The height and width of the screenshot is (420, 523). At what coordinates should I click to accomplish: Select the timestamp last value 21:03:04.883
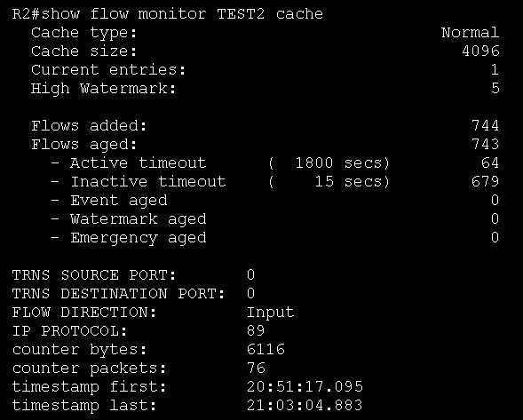point(305,407)
